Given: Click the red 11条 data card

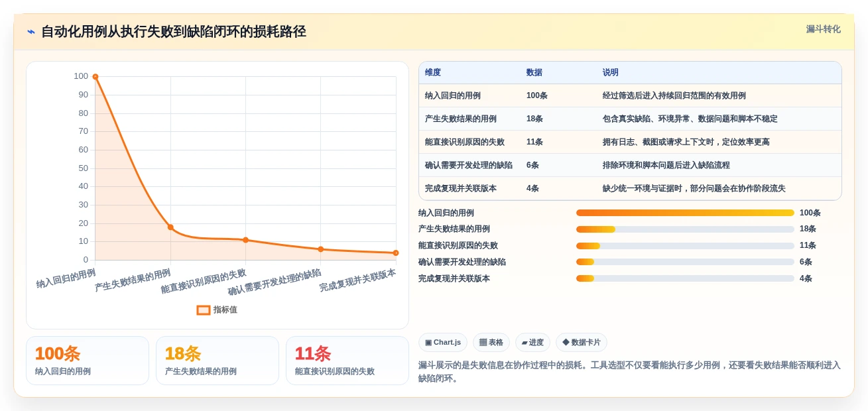Looking at the screenshot, I should (347, 361).
